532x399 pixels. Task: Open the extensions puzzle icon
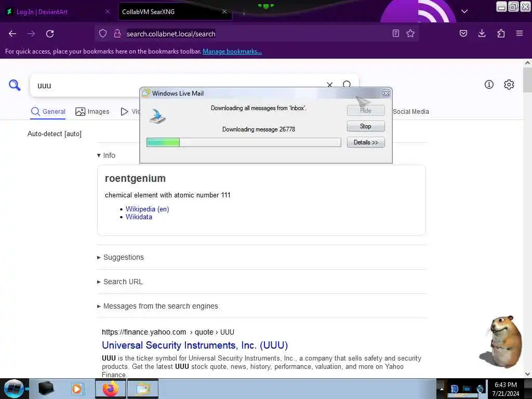tap(501, 33)
